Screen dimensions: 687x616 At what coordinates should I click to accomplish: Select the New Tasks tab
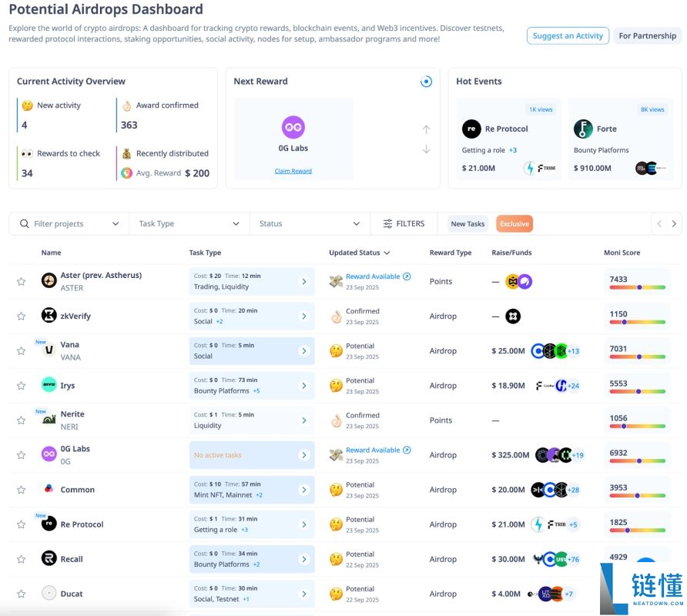[467, 223]
